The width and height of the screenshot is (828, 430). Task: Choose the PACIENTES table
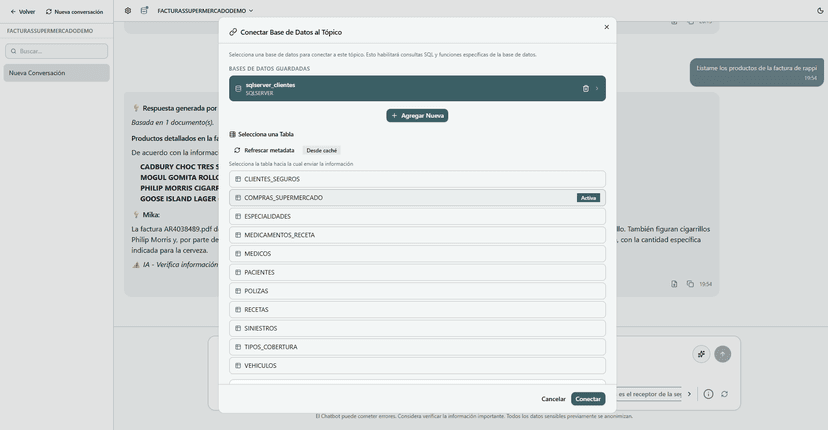pos(417,272)
